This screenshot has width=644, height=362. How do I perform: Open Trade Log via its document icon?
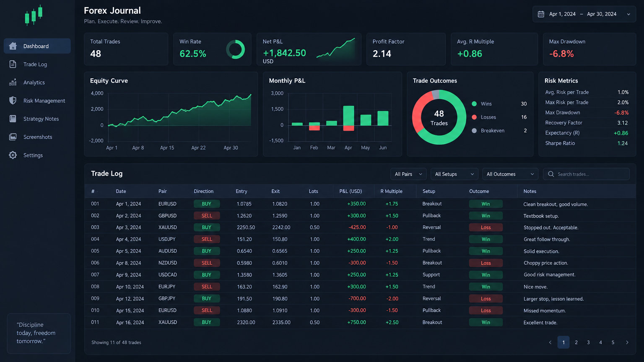pos(13,64)
